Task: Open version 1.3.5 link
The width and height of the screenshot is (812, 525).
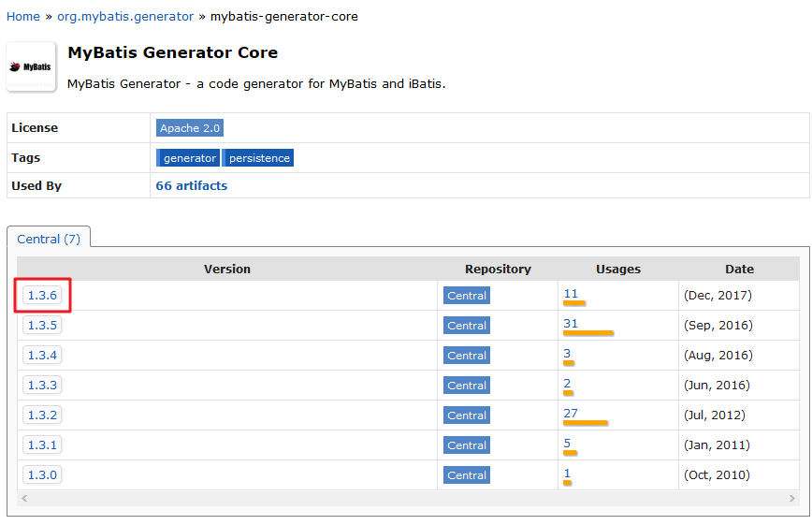Action: [x=42, y=326]
